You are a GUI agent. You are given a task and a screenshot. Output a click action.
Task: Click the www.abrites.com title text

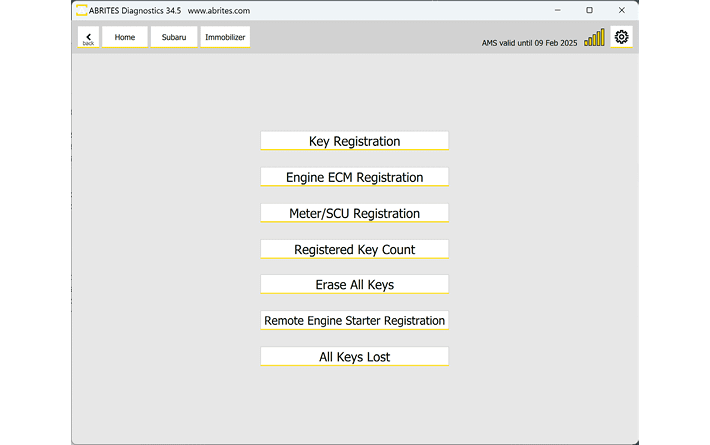tap(219, 11)
